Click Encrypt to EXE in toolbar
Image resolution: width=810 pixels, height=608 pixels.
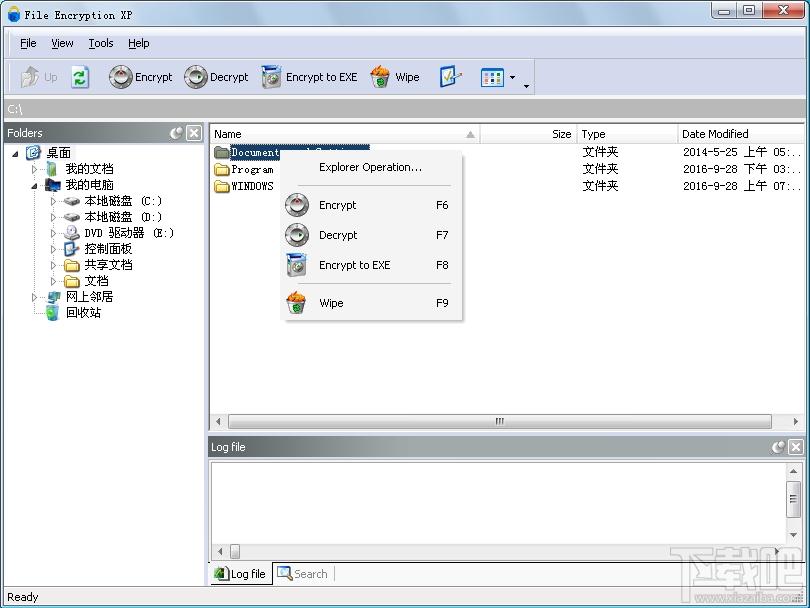309,77
